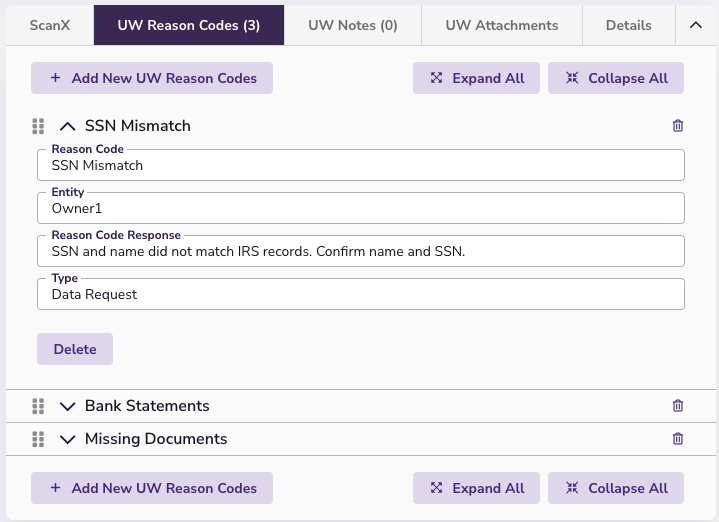Switch to the ScanX tab
This screenshot has width=719, height=522.
click(50, 25)
